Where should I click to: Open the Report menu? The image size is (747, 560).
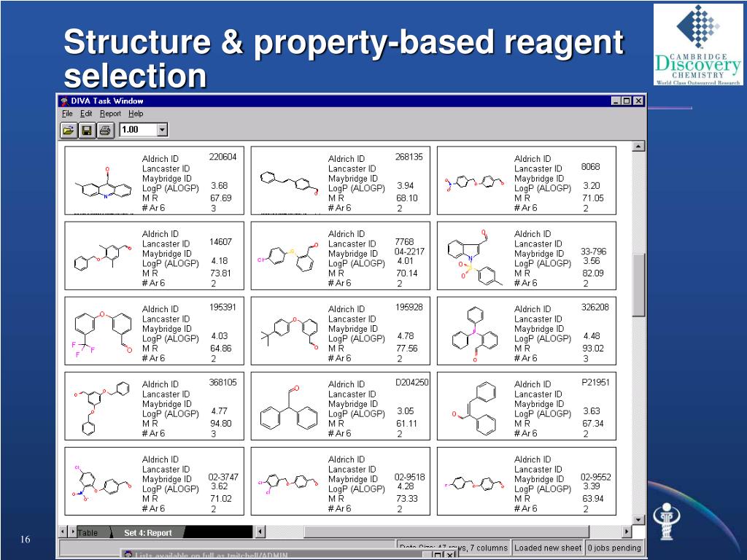pos(110,113)
